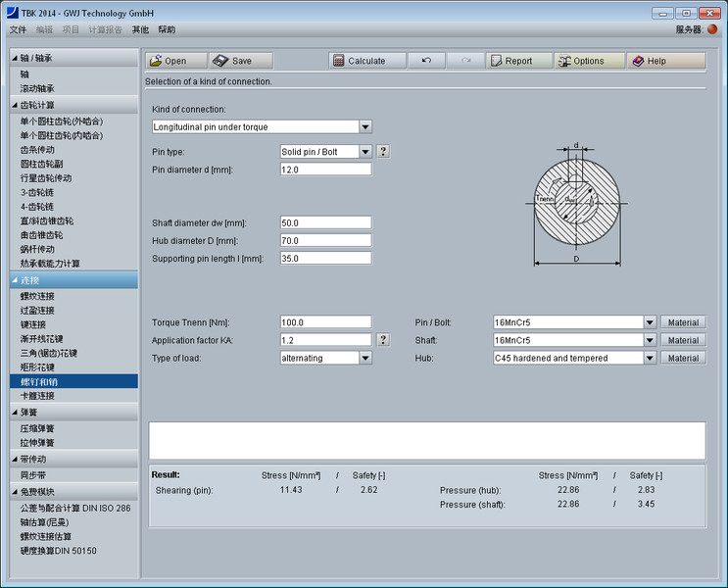Click the help icon next to Pin type
Screen dimensions: 728x588
coord(383,152)
